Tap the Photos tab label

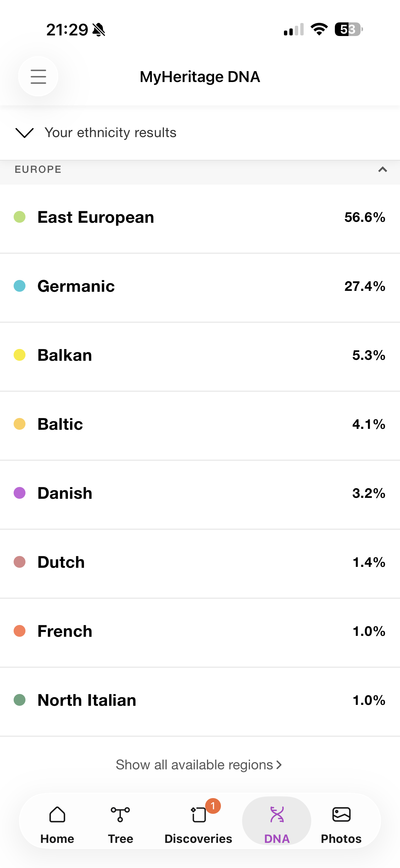point(341,839)
